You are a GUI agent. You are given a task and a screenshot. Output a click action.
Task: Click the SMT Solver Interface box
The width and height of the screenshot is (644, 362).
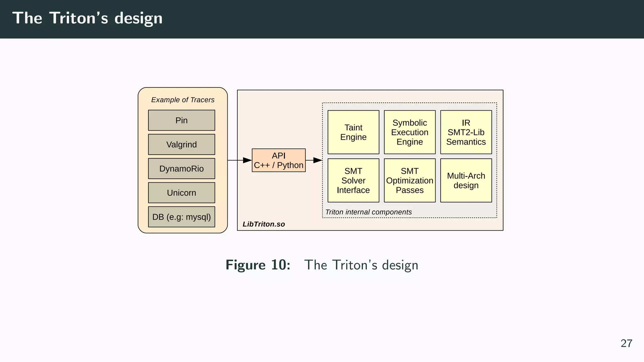[x=353, y=180]
